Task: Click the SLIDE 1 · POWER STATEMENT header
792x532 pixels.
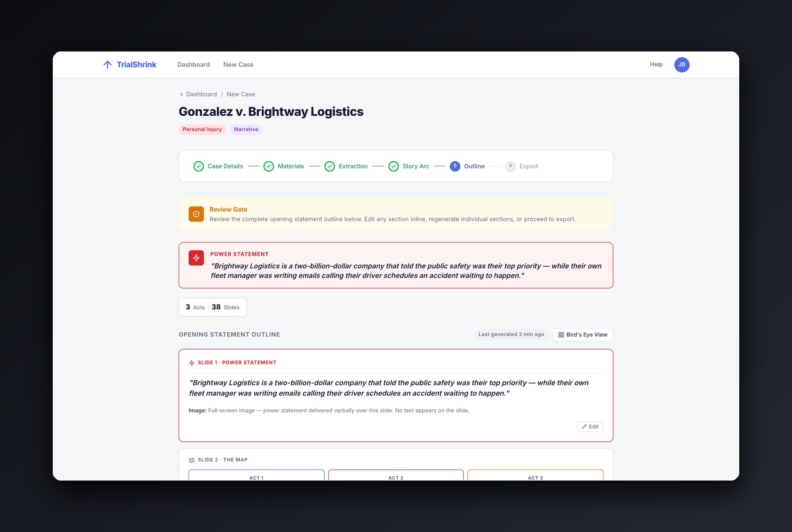Action: [237, 363]
